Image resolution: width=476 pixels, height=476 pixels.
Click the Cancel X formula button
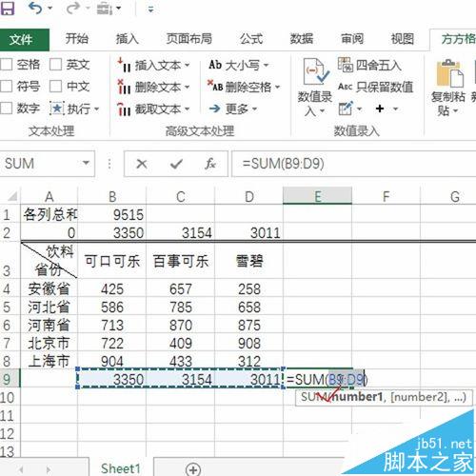click(142, 164)
